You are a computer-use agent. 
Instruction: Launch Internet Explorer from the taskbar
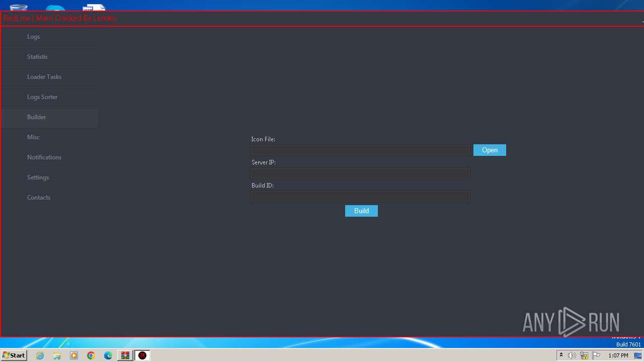tap(40, 355)
